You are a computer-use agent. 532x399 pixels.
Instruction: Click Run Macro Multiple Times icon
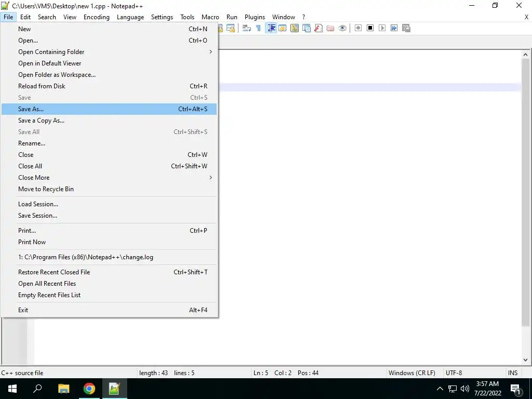[394, 28]
